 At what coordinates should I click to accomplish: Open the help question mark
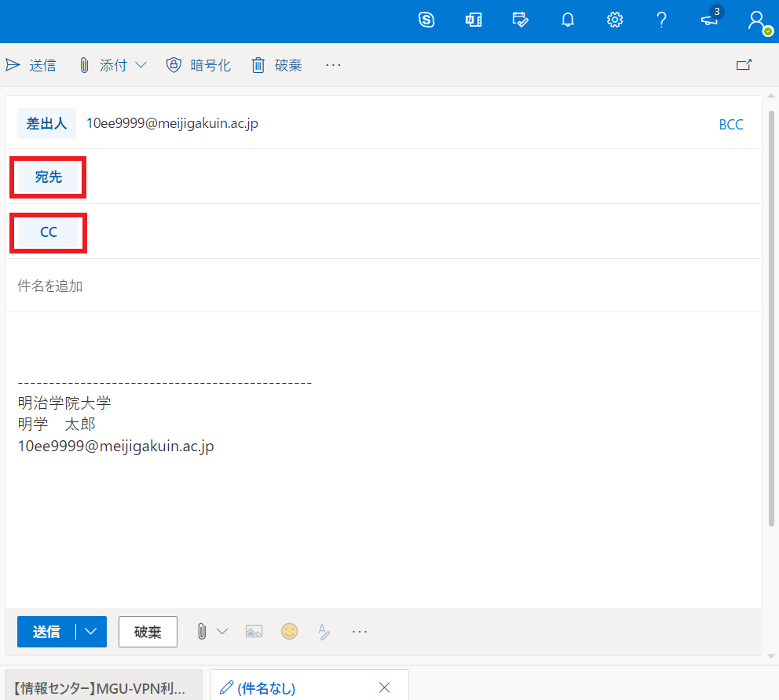pos(662,20)
